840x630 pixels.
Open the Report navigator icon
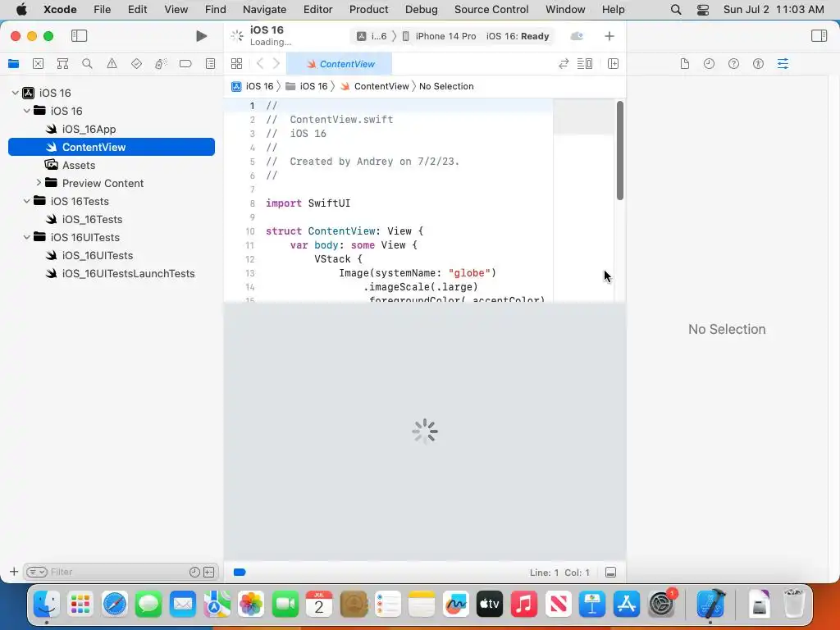tap(210, 64)
